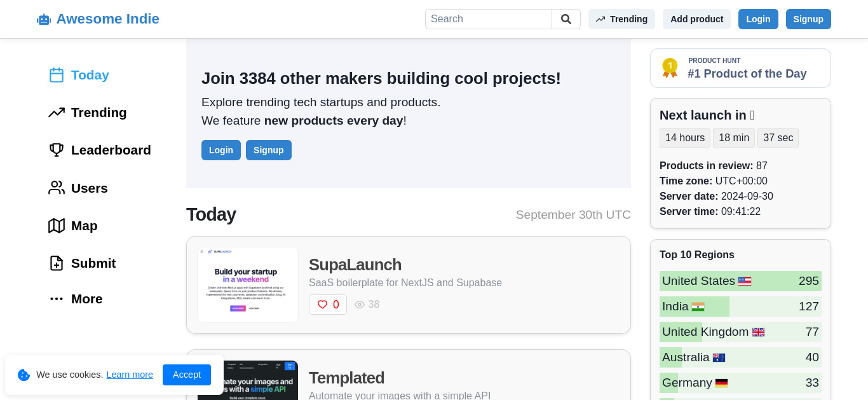Screen dimensions: 868x400
Task: Click 'Server time: 09:41:22' text
Action: [710, 211]
